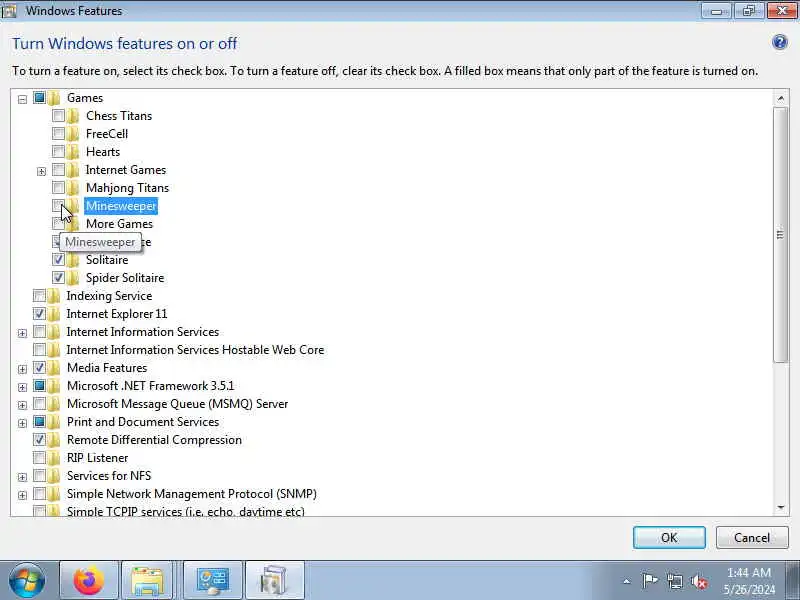Select Internet Information Services Hostable Web Core
Viewport: 800px width, 600px height.
195,350
